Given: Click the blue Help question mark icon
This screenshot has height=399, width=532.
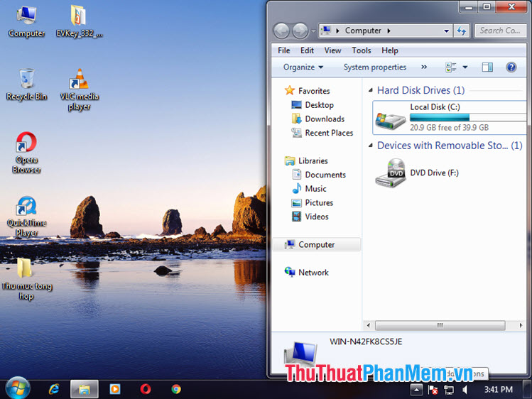Looking at the screenshot, I should coord(511,67).
